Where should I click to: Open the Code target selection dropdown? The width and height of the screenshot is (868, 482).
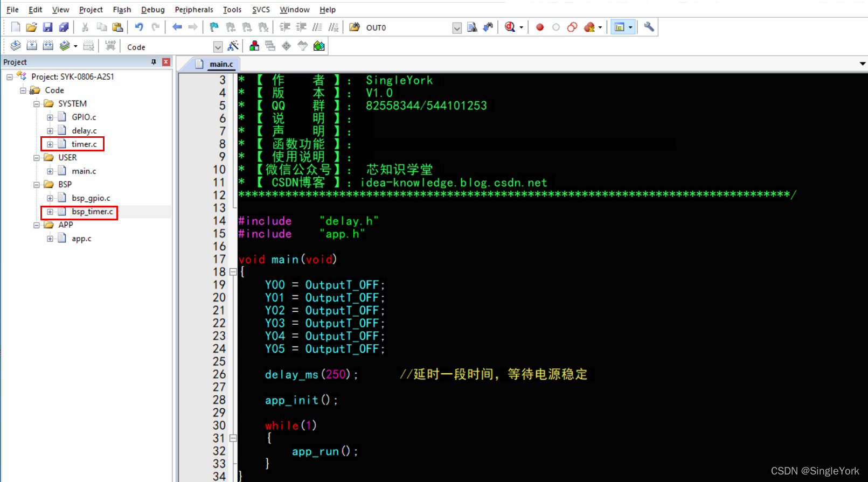pos(218,47)
